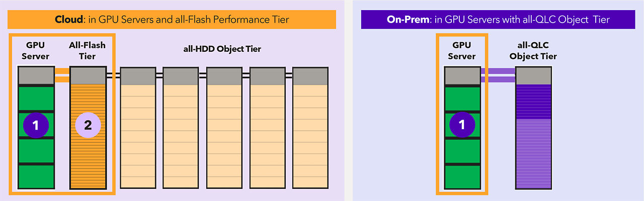This screenshot has height=201, width=644.
Task: Select circle 2 on All-Flash Tier
Action: pyautogui.click(x=88, y=125)
